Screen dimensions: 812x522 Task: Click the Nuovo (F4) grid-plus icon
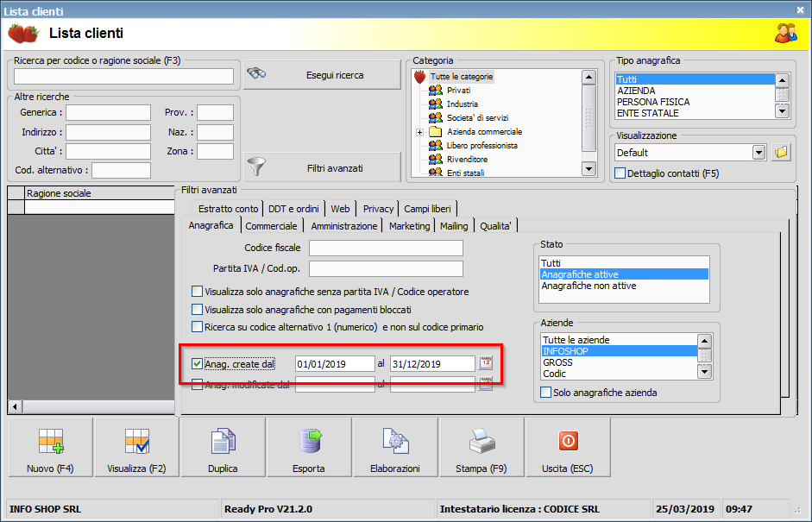pos(51,441)
